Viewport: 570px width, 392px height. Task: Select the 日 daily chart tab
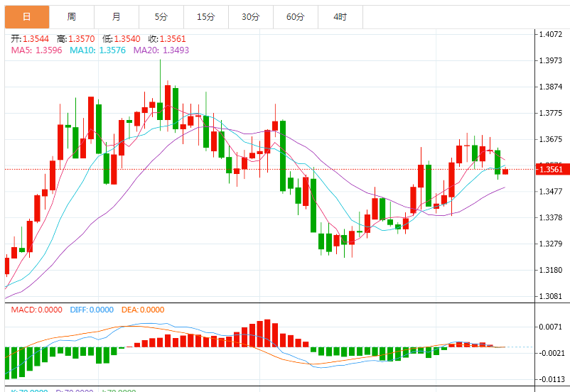point(27,17)
